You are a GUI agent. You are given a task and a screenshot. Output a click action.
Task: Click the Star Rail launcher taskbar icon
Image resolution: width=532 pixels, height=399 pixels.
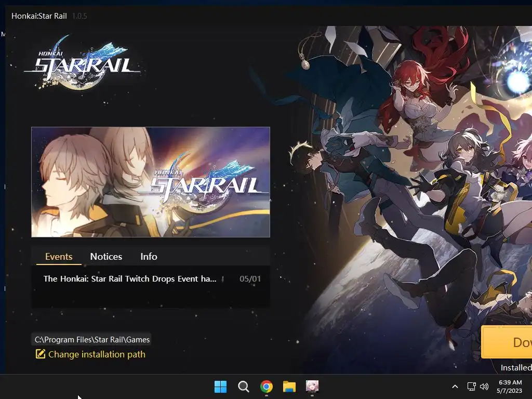tap(312, 386)
